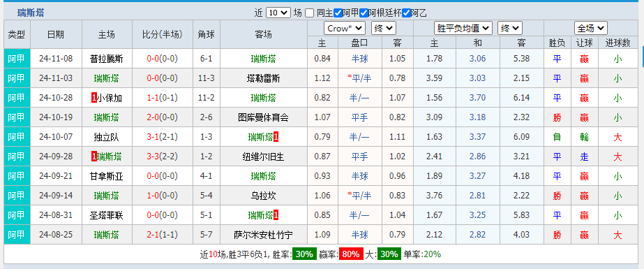Click score 2-1(1-1) on 24-08-25

[x=163, y=235]
